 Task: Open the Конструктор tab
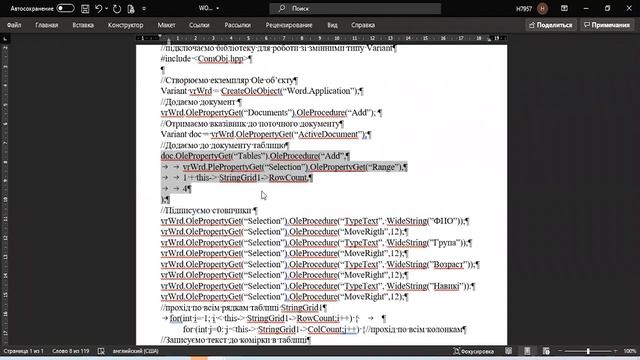(x=125, y=25)
